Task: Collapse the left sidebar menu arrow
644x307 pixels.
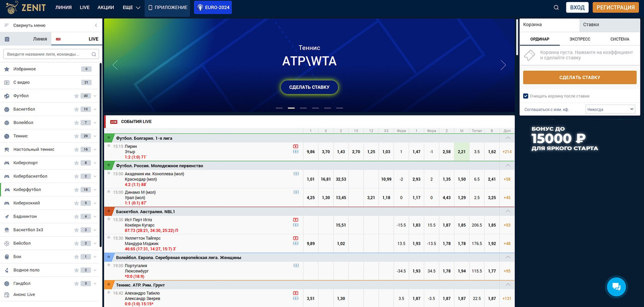Action: [96, 25]
